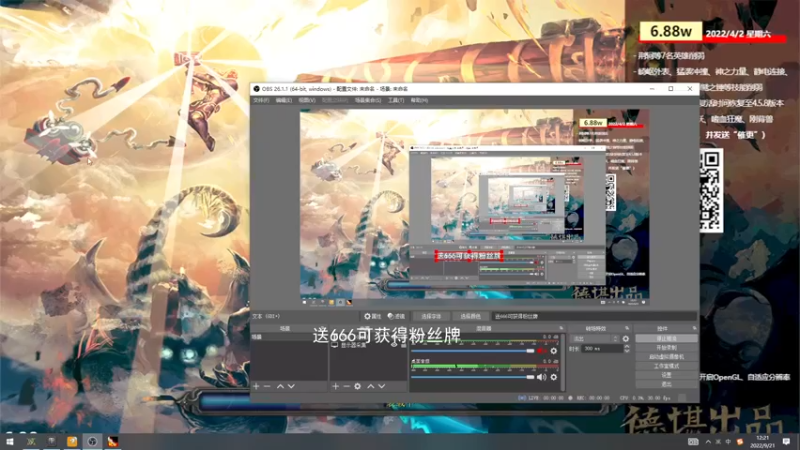Pop out the controls dock icon
Image resolution: width=800 pixels, height=450 pixels.
point(694,328)
